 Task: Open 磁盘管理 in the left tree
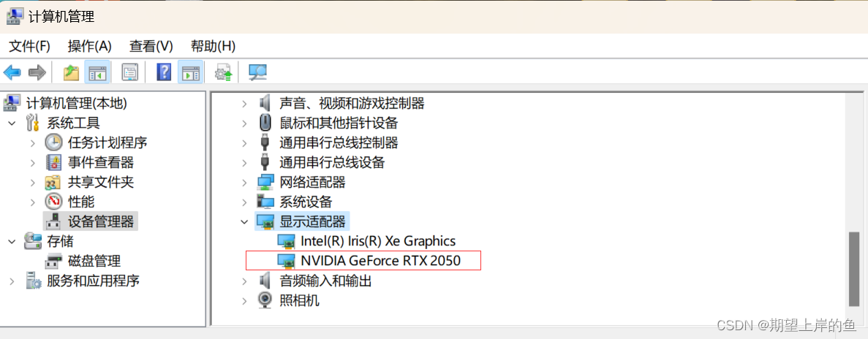tap(94, 261)
